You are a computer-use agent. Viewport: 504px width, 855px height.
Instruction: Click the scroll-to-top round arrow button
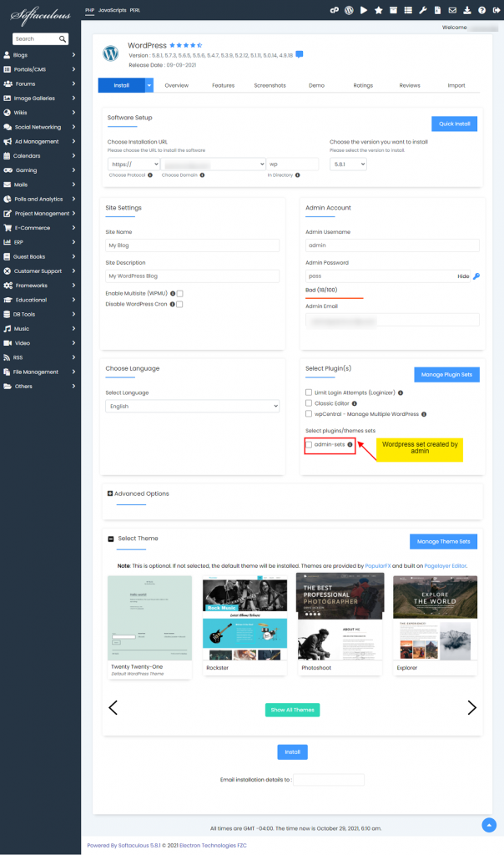(x=489, y=825)
